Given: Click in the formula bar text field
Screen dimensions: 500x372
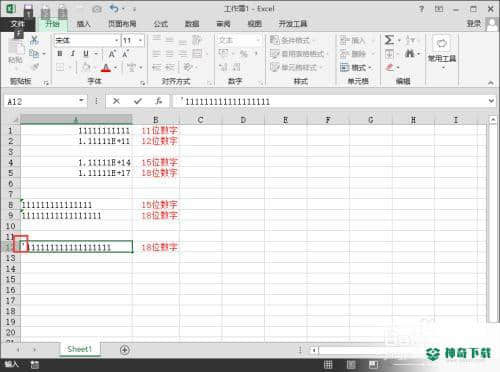Looking at the screenshot, I should click(330, 101).
